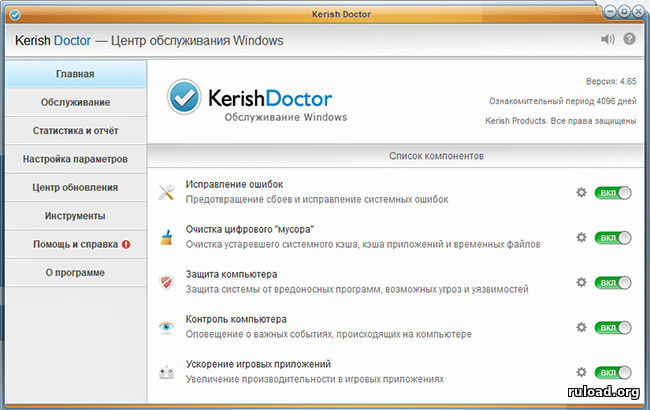Click the shield icon for Защита компьютера
The image size is (650, 410).
[x=166, y=282]
